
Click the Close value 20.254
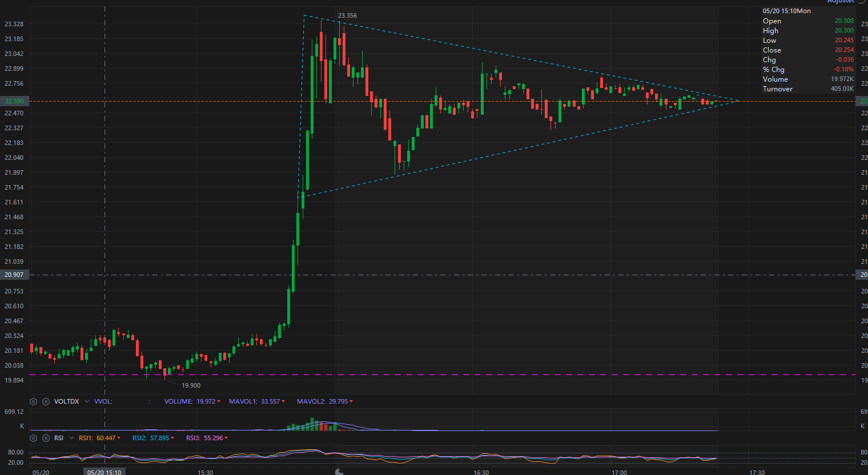tap(844, 50)
